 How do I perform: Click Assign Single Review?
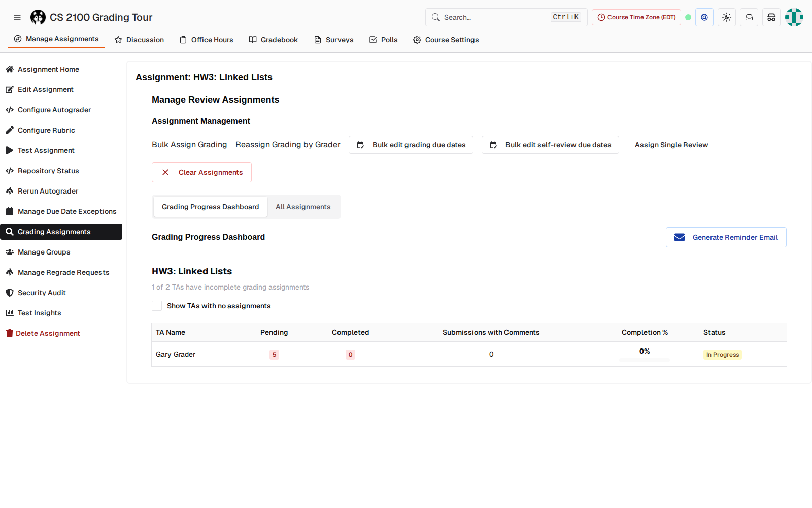point(671,145)
